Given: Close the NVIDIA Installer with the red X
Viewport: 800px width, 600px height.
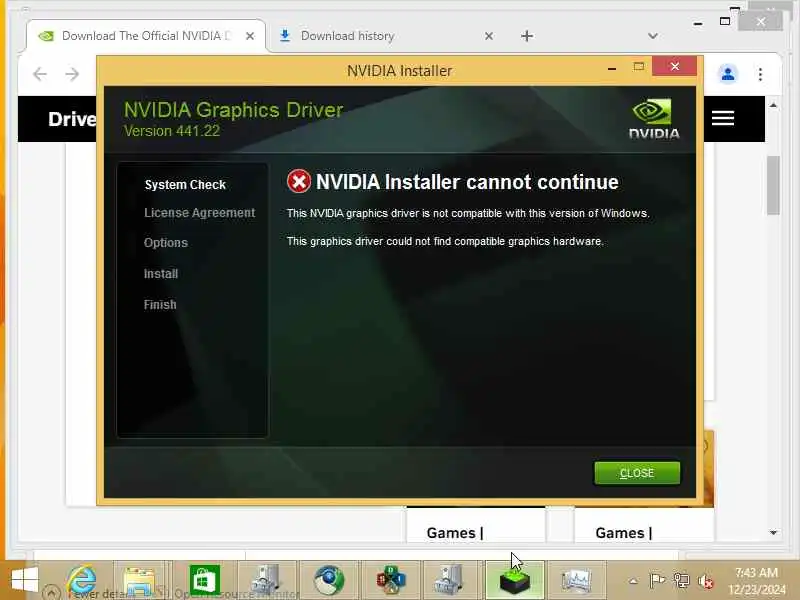Looking at the screenshot, I should point(674,66).
